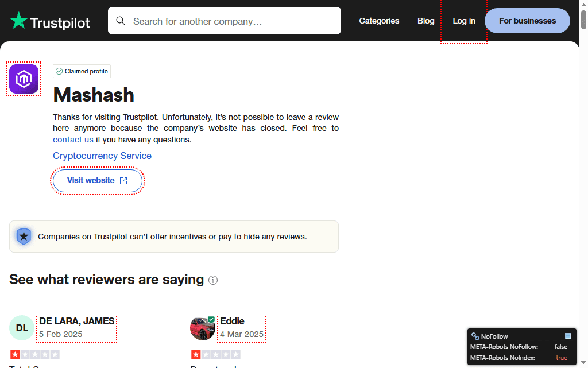Click the META-Robots NoIndex true value
Viewport: 588px width, 368px height.
point(562,358)
